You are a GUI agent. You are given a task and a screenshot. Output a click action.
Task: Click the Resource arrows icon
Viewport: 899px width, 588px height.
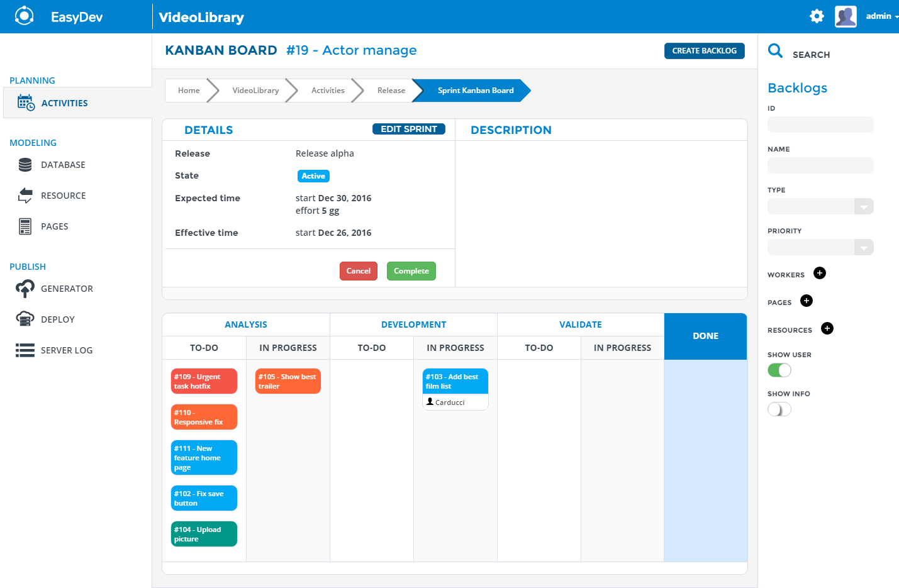tap(25, 196)
